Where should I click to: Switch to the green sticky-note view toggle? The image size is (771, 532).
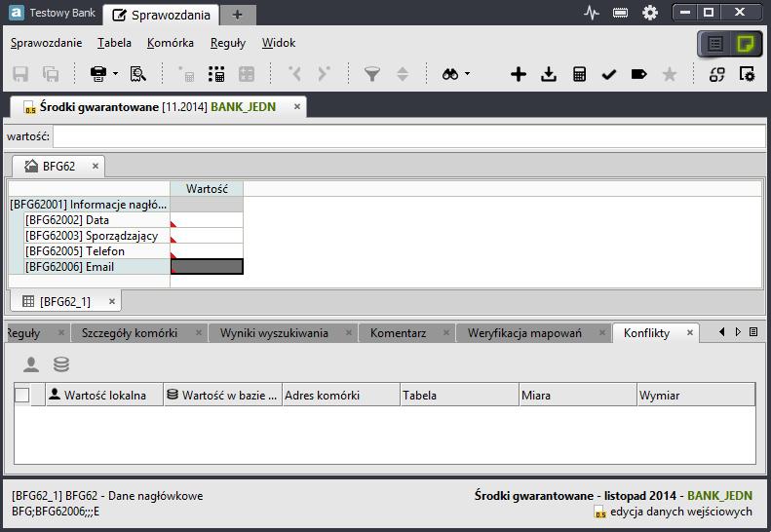click(x=746, y=44)
